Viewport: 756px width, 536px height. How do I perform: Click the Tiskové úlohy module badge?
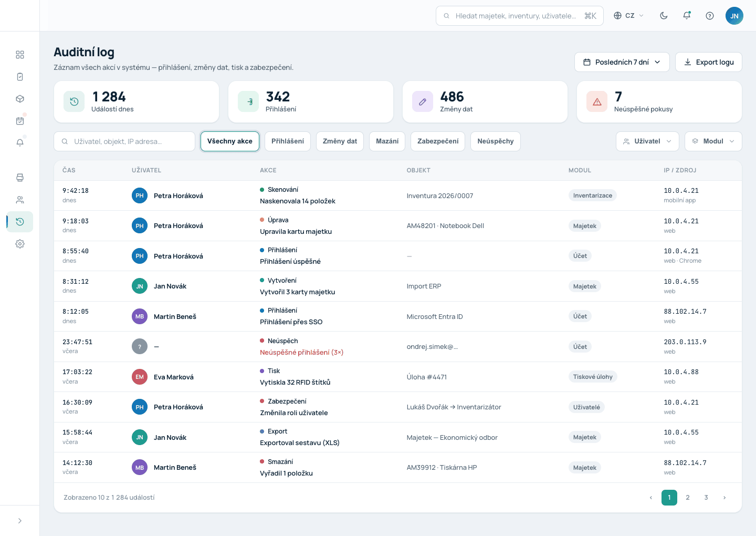click(x=593, y=377)
